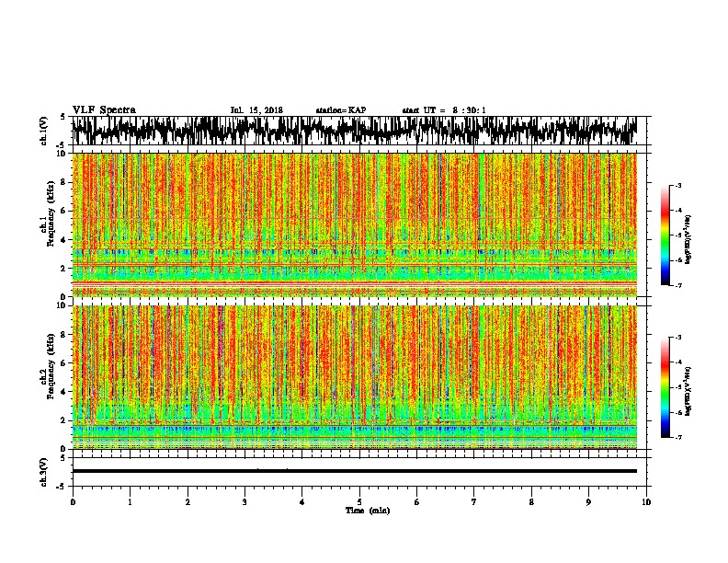
Task: Click the ch.1 frequency spectrogram panel
Action: (x=354, y=224)
